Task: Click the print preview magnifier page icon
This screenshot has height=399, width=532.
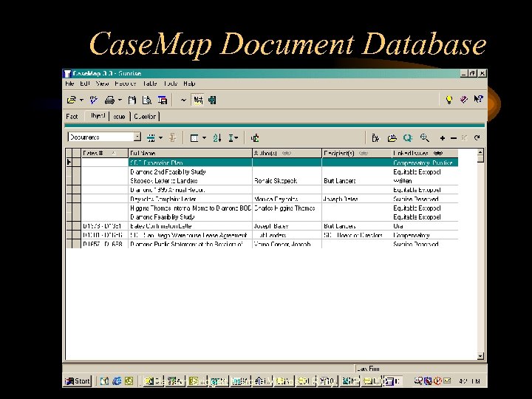Action: [x=147, y=100]
